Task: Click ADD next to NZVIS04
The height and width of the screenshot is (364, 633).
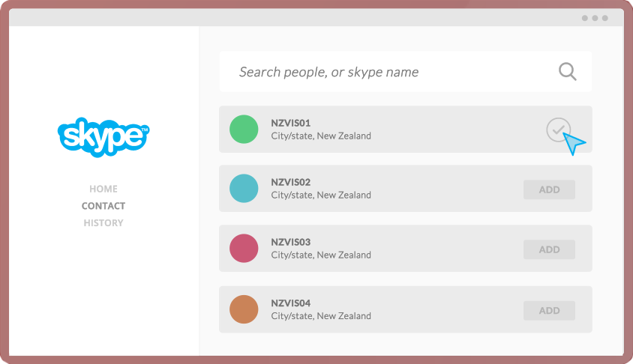Action: pos(549,310)
